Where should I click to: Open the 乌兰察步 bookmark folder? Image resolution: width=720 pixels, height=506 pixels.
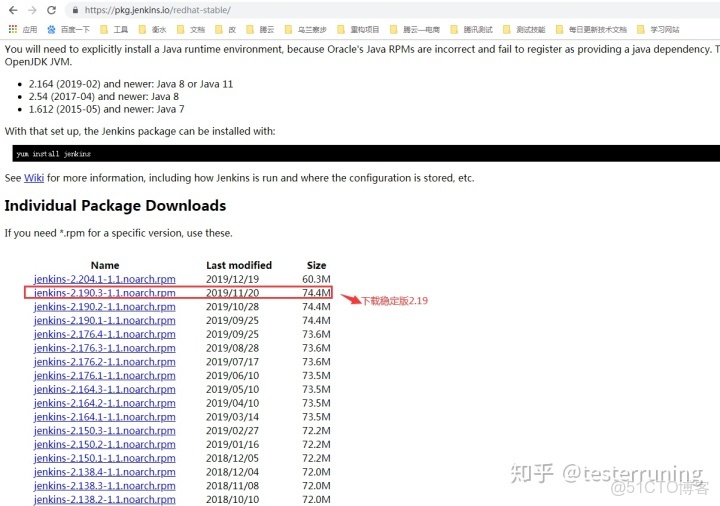tap(306, 29)
